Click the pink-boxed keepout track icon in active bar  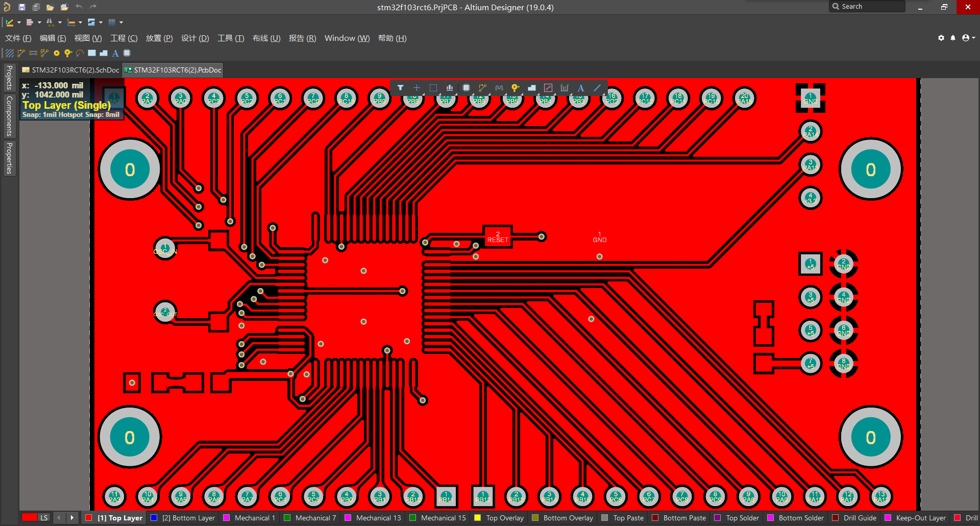pyautogui.click(x=548, y=88)
